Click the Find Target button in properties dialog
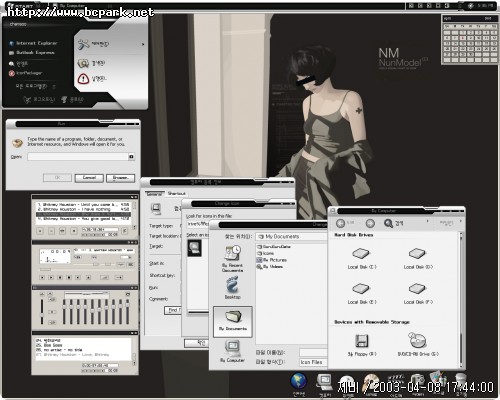 (173, 310)
